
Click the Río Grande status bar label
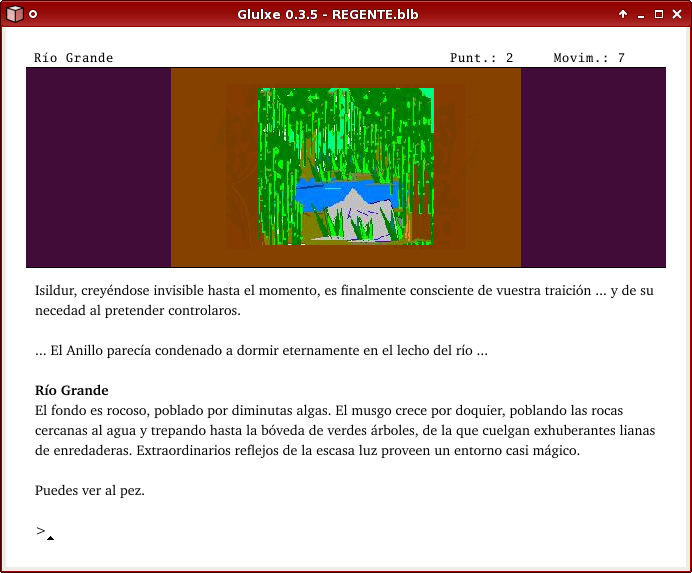[74, 58]
